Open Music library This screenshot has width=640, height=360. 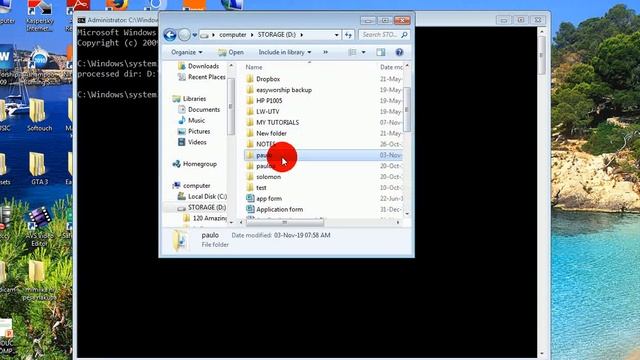191,120
